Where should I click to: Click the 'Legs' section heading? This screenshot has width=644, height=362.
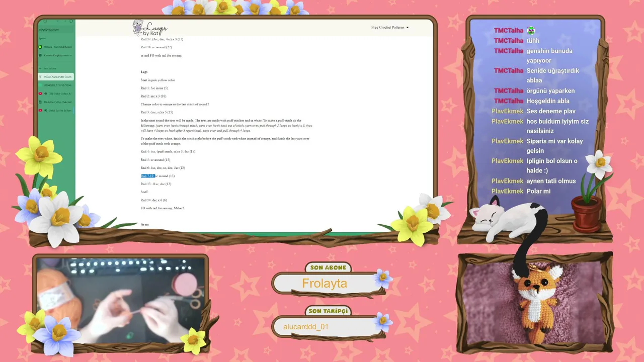coord(144,72)
